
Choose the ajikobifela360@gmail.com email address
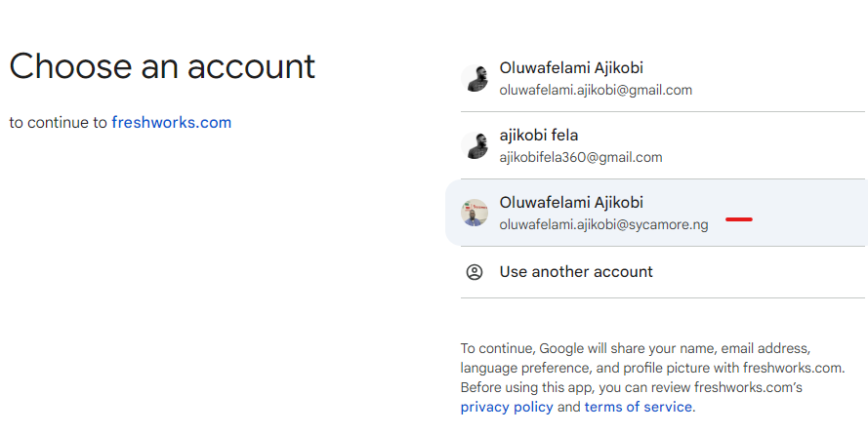pyautogui.click(x=581, y=158)
